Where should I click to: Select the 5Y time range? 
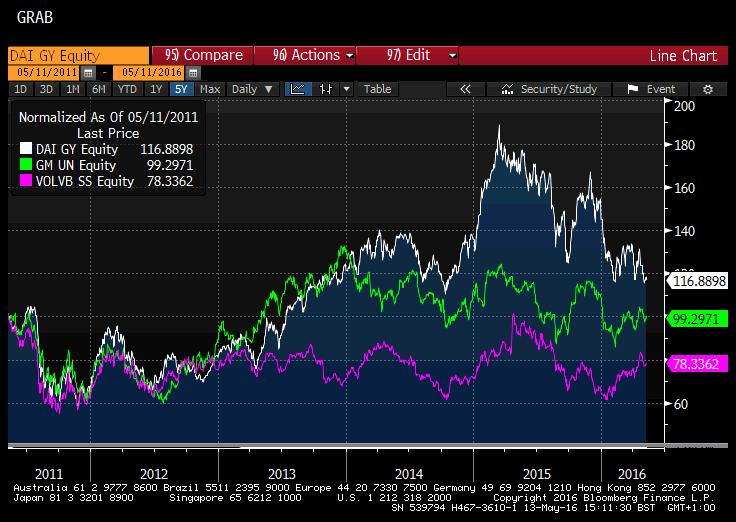point(181,89)
